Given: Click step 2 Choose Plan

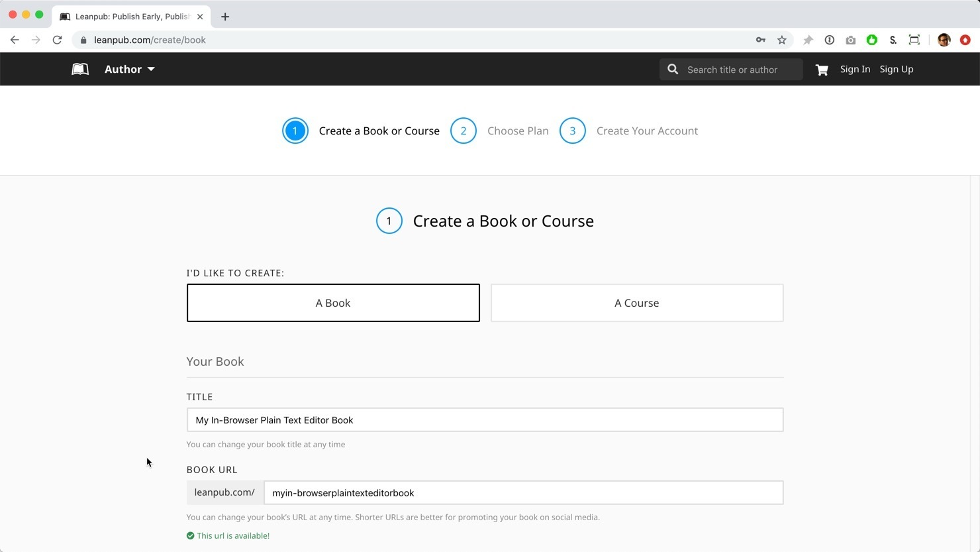Looking at the screenshot, I should [500, 131].
